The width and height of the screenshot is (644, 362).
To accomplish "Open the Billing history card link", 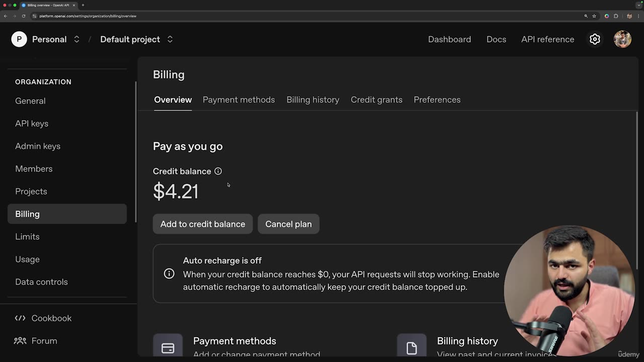I will pyautogui.click(x=467, y=341).
